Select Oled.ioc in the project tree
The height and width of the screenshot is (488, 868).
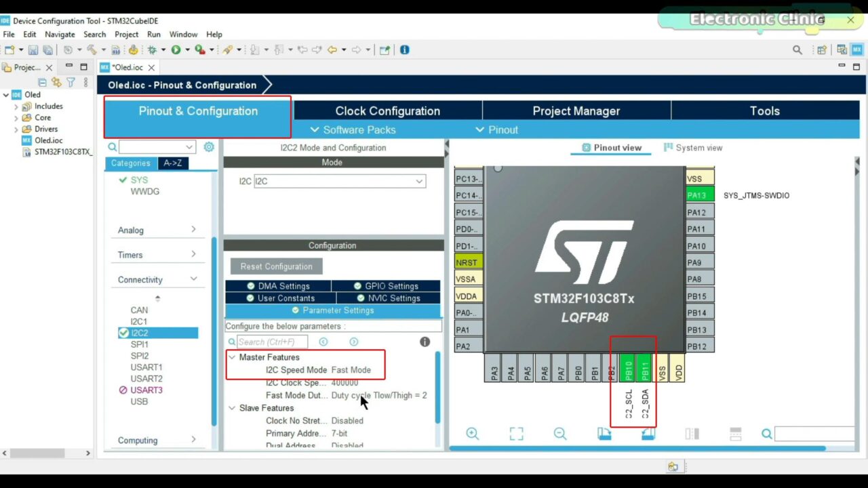coord(48,140)
